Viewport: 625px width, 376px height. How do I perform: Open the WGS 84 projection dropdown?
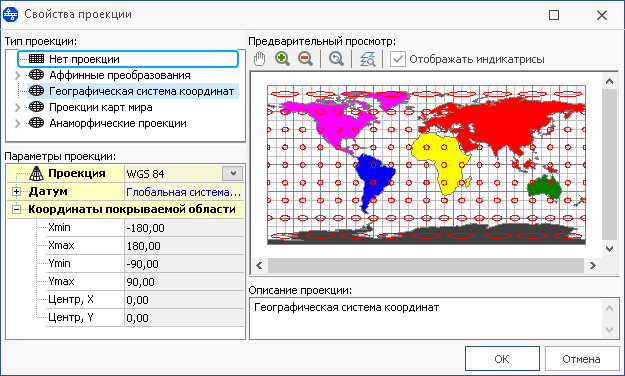232,173
